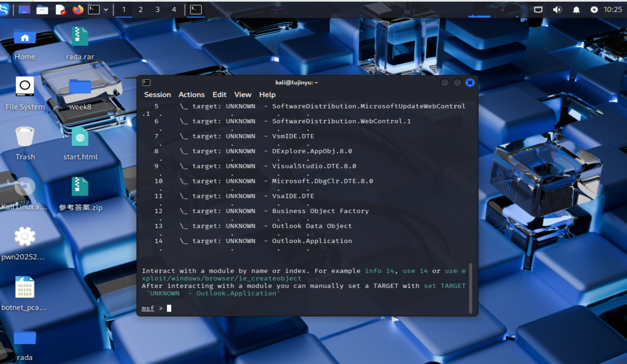
Task: Switch to workspace 1
Action: [124, 10]
